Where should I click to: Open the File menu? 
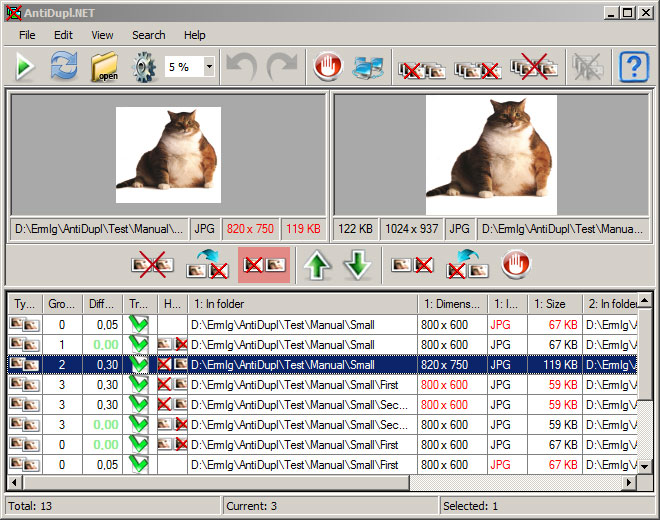27,35
